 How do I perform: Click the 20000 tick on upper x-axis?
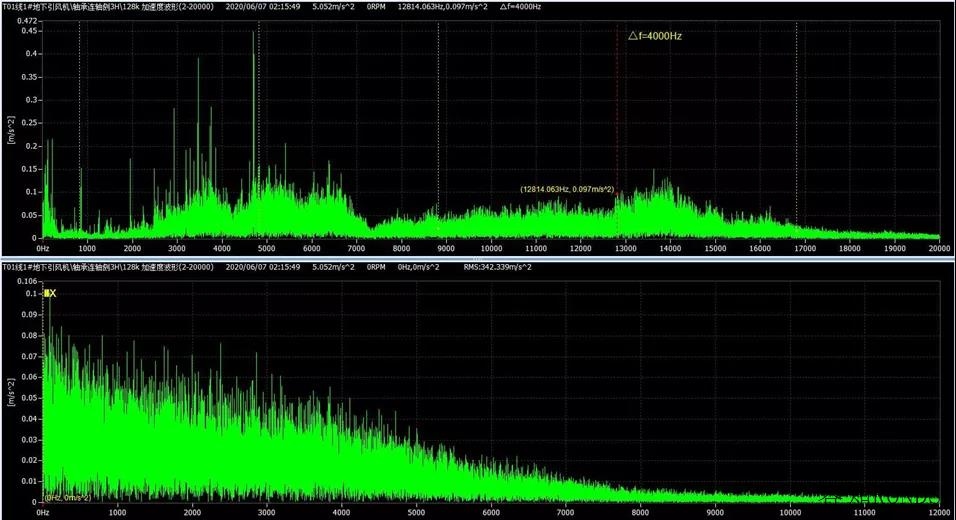pos(938,248)
